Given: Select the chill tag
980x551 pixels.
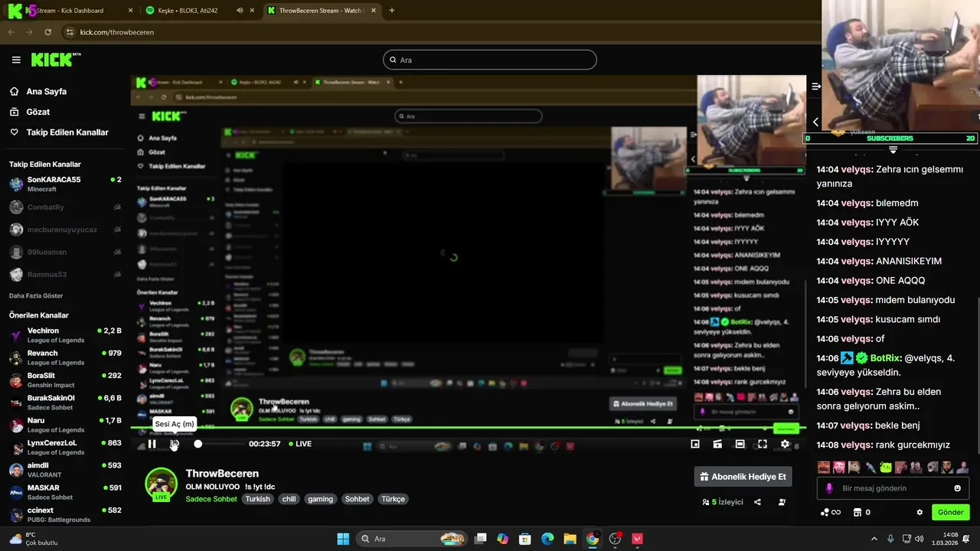Looking at the screenshot, I should 289,499.
